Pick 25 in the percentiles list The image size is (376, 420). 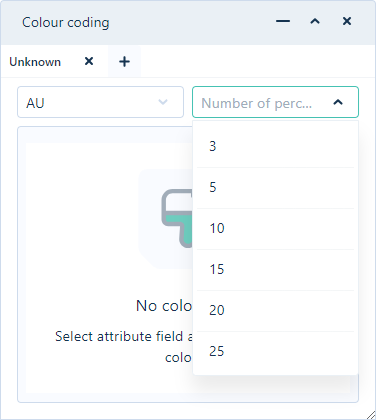275,352
